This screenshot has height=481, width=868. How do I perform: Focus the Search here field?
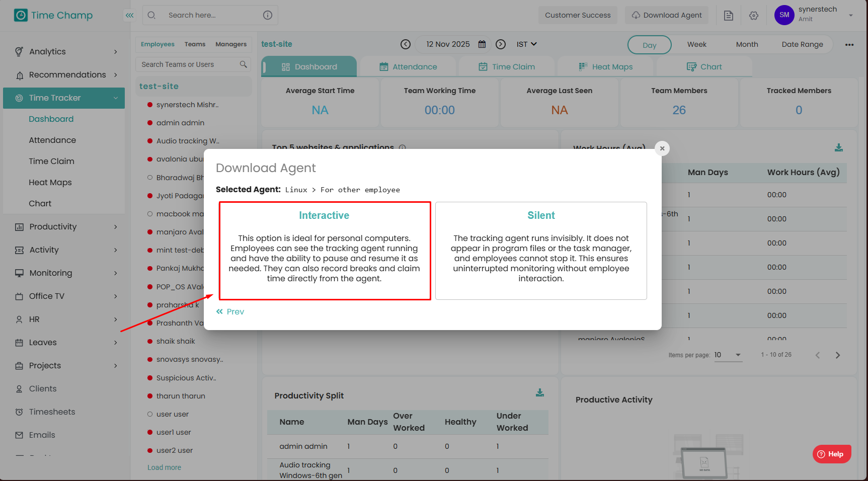(x=210, y=15)
